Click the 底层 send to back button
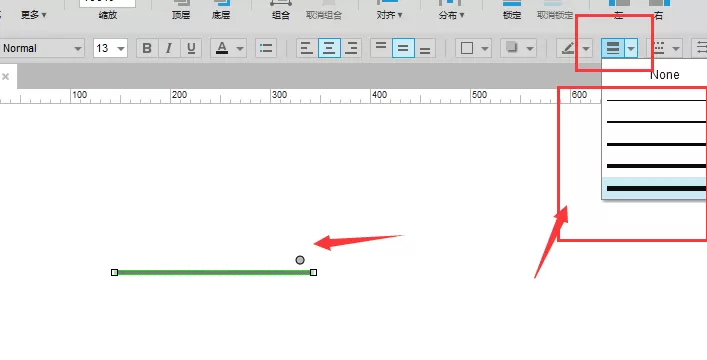The height and width of the screenshot is (360, 707). tap(221, 10)
